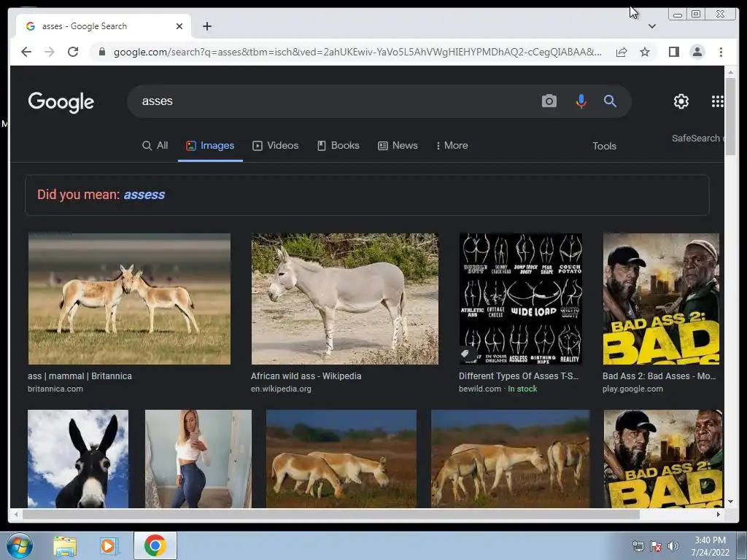747x560 pixels.
Task: Open the Windows Start menu
Action: (19, 545)
